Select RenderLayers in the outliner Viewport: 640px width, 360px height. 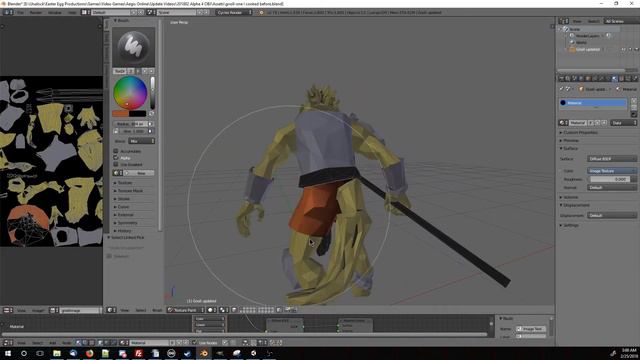[588, 36]
